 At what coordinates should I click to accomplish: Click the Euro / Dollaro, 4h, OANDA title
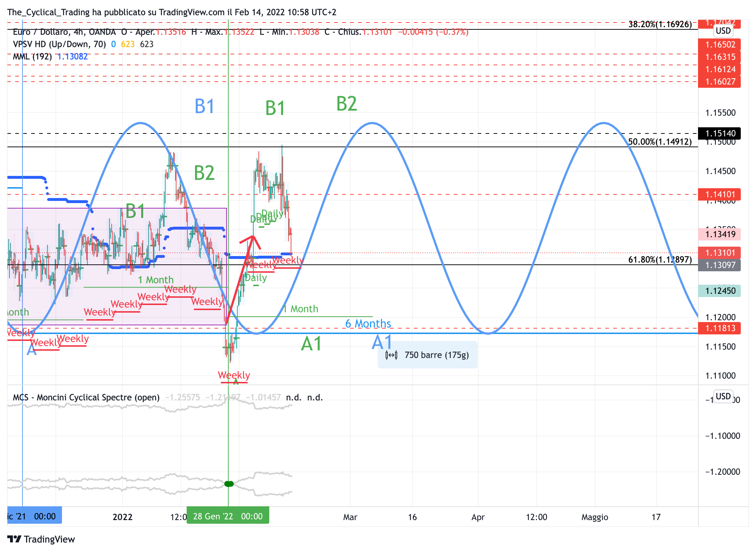point(64,32)
